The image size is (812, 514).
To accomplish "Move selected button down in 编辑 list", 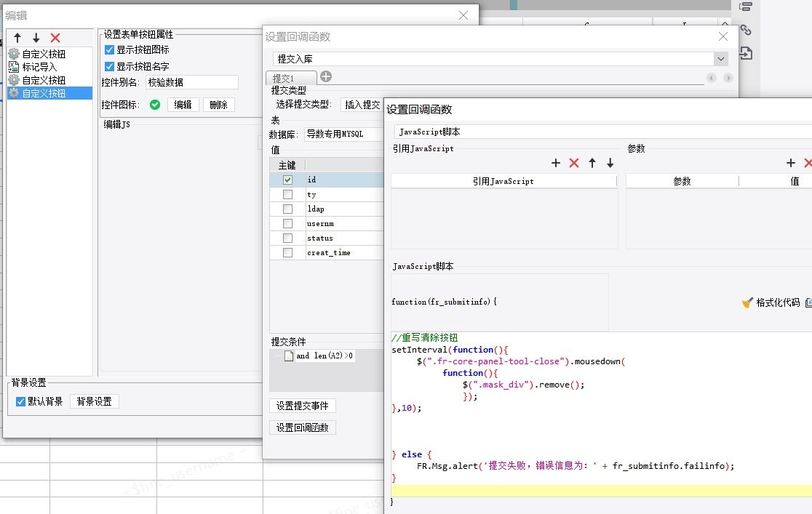I will (36, 38).
